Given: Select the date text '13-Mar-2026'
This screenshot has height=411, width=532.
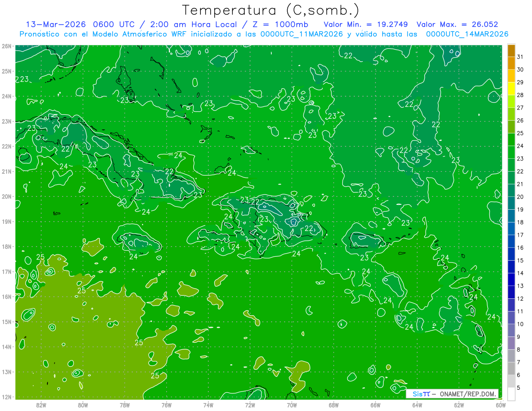Looking at the screenshot, I should [55, 24].
